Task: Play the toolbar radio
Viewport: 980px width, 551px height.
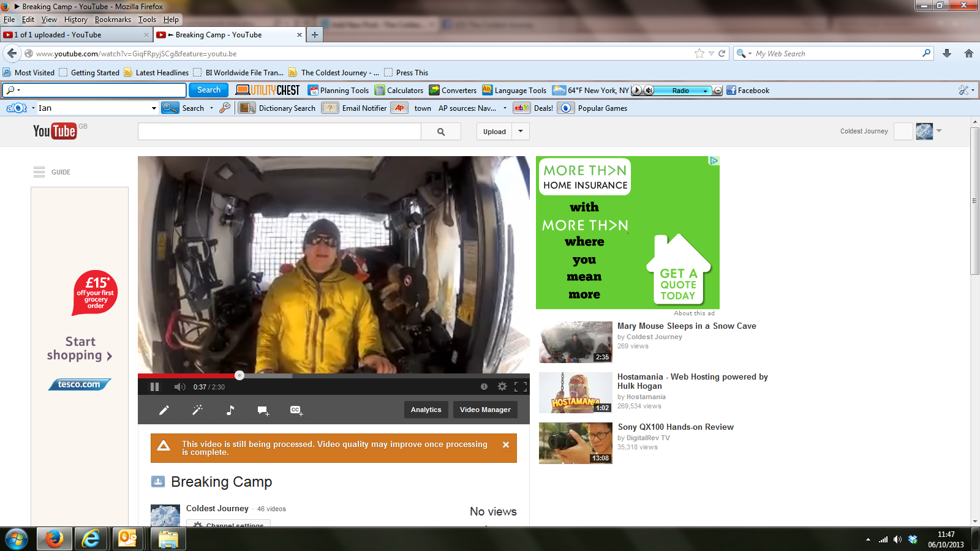Action: coord(636,90)
